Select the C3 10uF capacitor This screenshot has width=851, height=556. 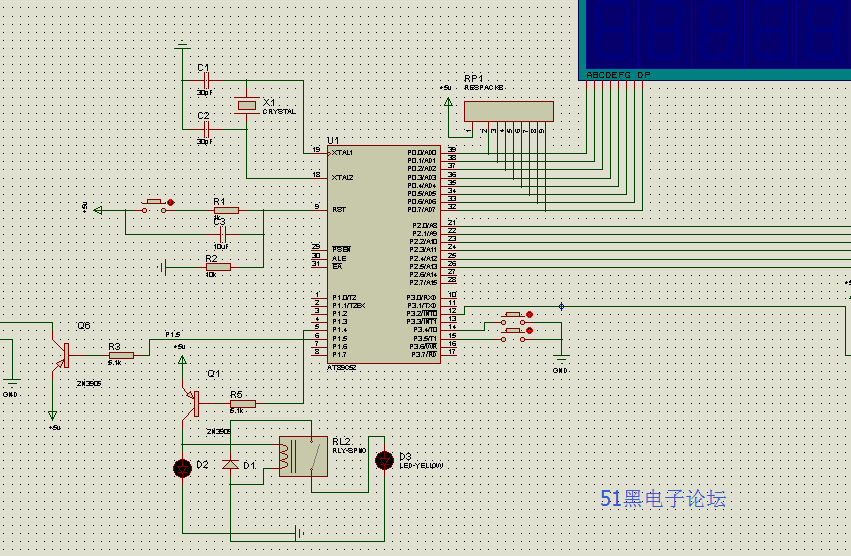[x=221, y=235]
